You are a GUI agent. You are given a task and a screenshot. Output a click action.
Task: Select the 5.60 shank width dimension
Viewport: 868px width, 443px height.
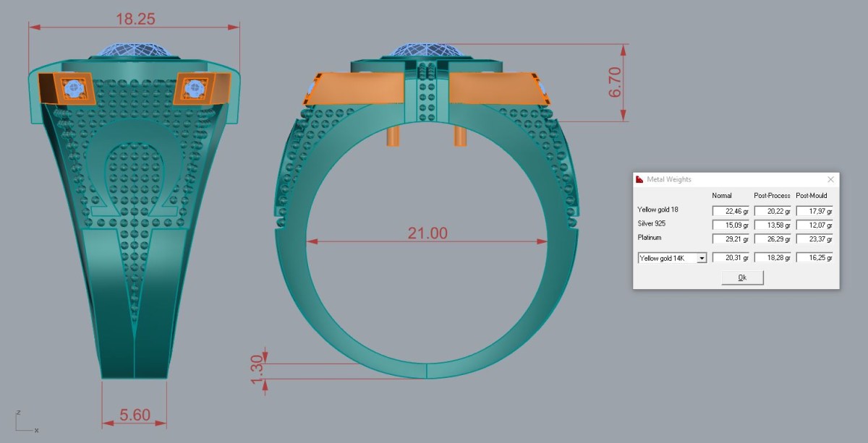pyautogui.click(x=134, y=415)
